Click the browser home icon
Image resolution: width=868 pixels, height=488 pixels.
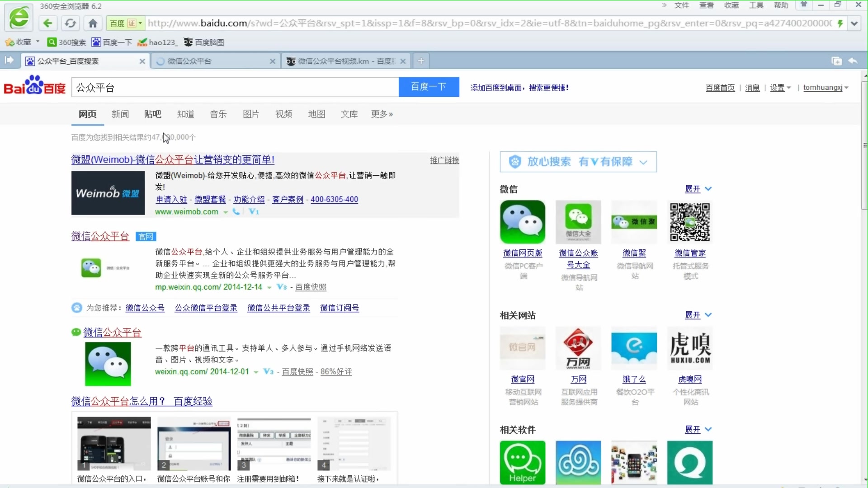[93, 23]
